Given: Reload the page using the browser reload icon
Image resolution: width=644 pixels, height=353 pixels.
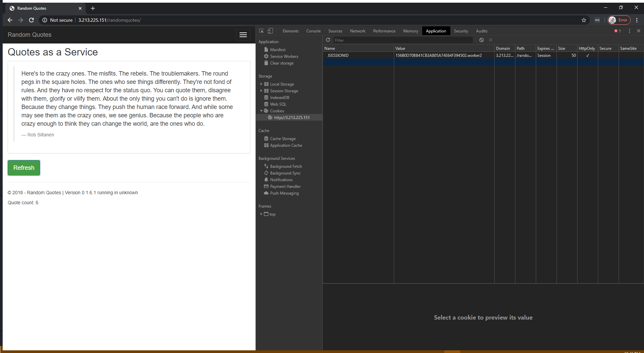Looking at the screenshot, I should pos(31,20).
